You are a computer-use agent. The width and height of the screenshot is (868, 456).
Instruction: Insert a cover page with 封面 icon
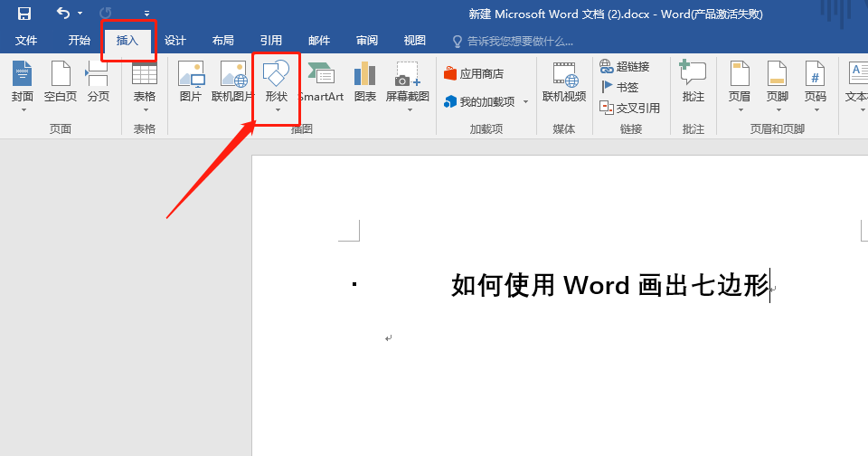pyautogui.click(x=22, y=74)
